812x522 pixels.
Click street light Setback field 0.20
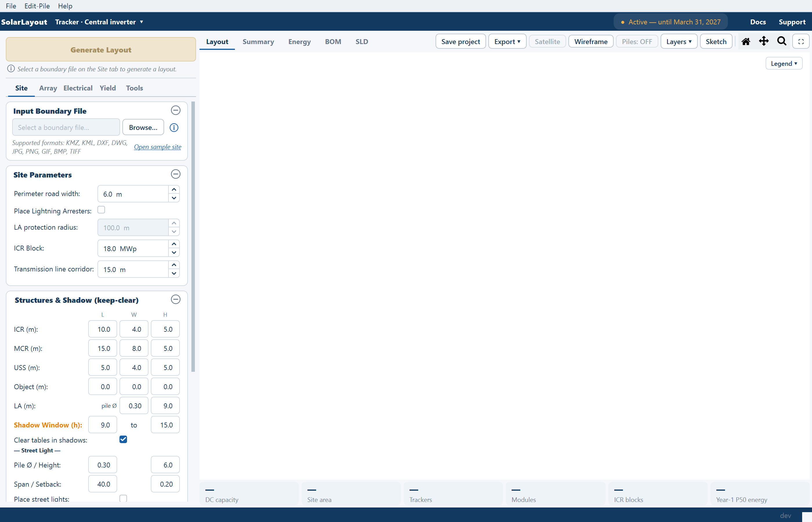[165, 484]
